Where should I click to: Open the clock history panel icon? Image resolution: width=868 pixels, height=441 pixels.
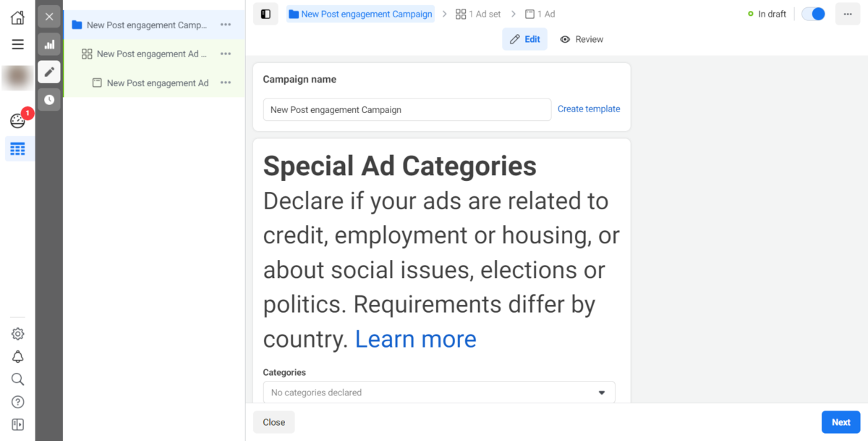click(x=49, y=99)
